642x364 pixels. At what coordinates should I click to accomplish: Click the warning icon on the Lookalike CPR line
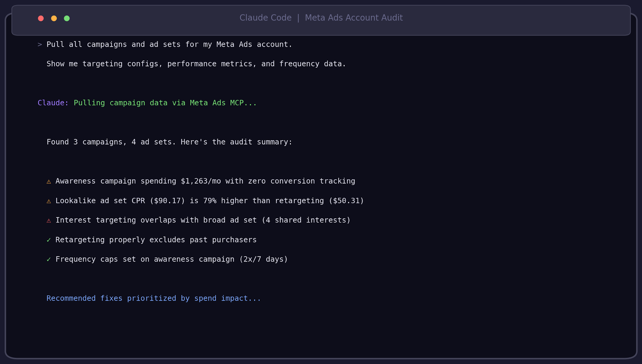coord(49,201)
